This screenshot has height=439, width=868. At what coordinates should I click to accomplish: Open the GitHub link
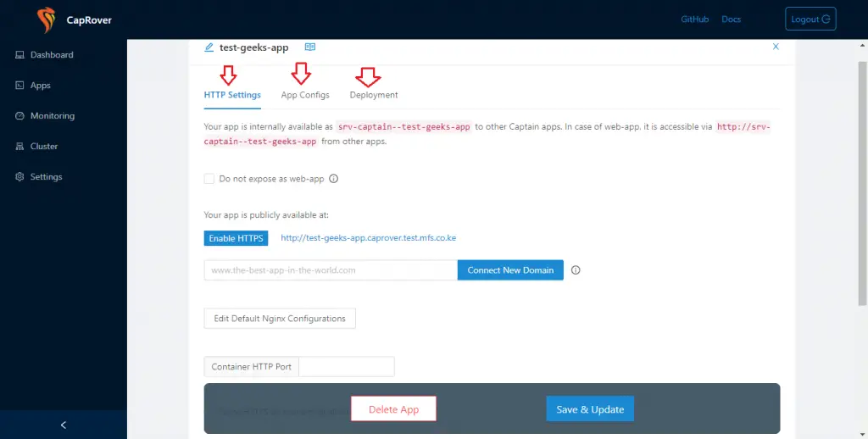coord(695,19)
